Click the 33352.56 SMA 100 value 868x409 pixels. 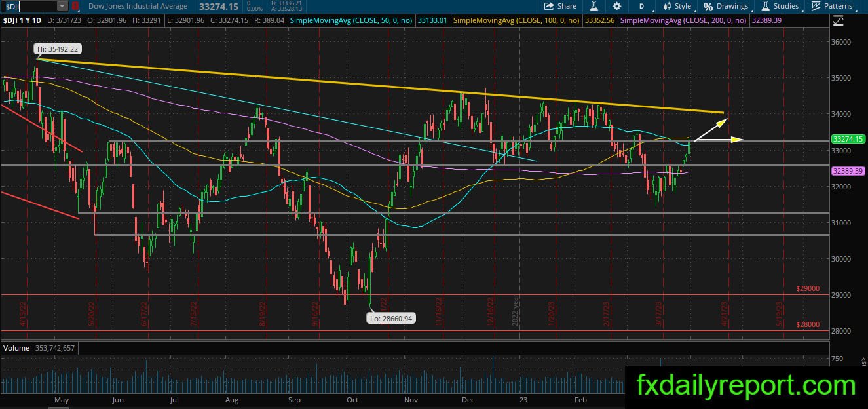pos(599,21)
